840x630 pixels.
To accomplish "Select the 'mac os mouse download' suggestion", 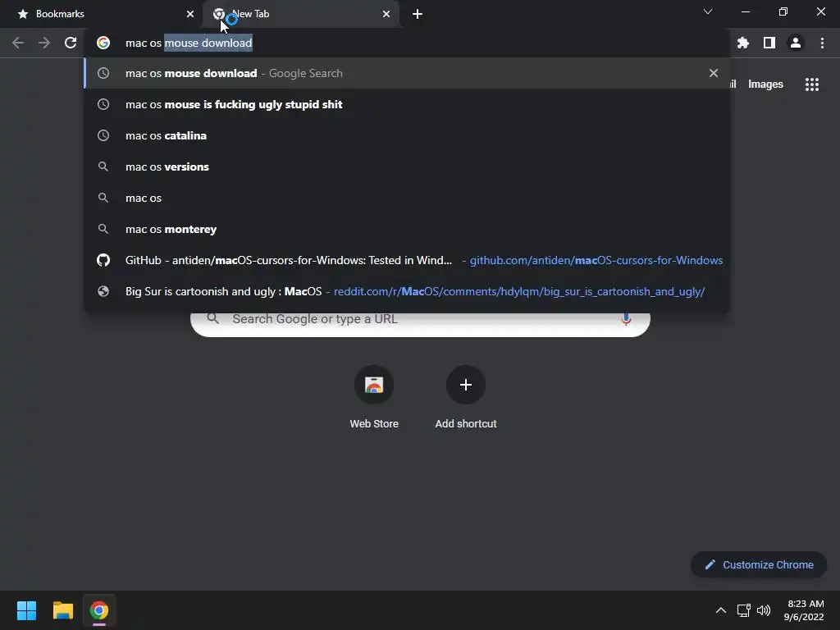I will click(407, 73).
